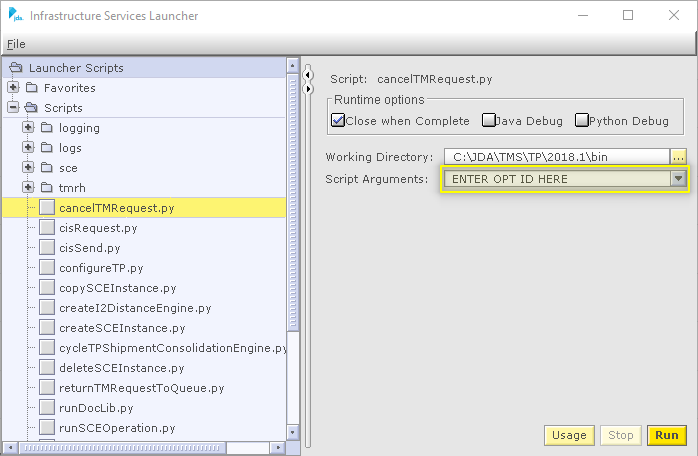Select the cisSend.py script icon
This screenshot has width=698, height=456.
point(47,248)
